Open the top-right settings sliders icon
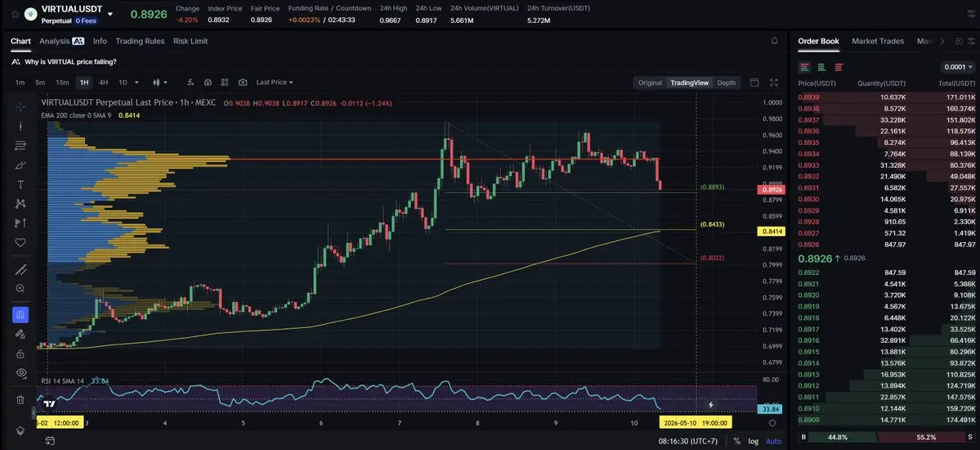The height and width of the screenshot is (450, 980). (x=970, y=14)
